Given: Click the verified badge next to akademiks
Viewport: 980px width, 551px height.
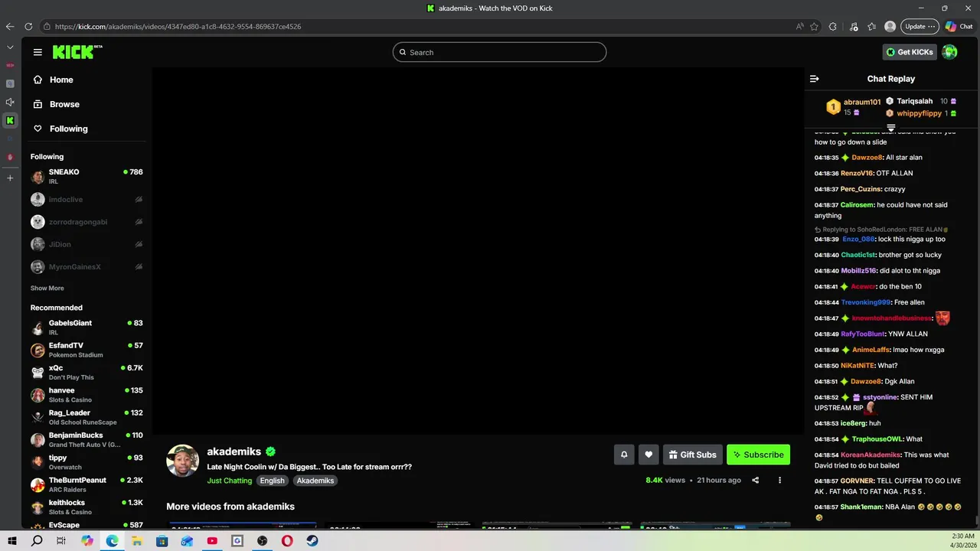Looking at the screenshot, I should coord(270,452).
